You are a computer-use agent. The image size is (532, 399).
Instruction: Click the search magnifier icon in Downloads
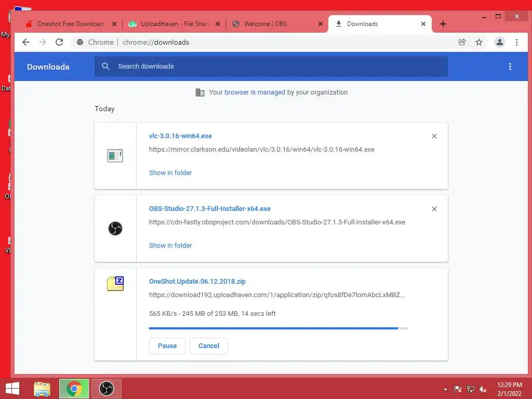click(106, 66)
